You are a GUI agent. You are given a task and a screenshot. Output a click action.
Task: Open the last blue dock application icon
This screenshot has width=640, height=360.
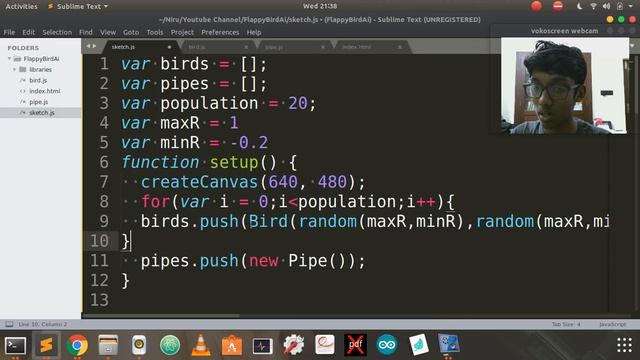tap(449, 345)
